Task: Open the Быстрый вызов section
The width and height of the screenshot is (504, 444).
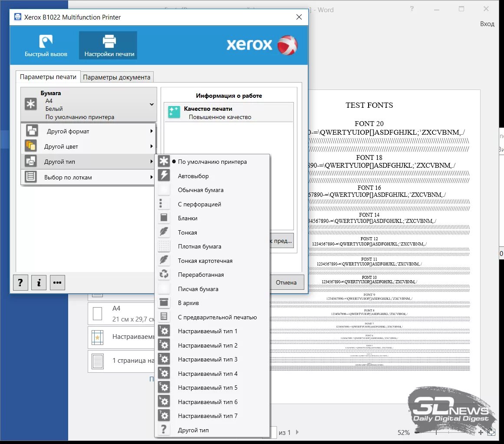Action: 46,45
